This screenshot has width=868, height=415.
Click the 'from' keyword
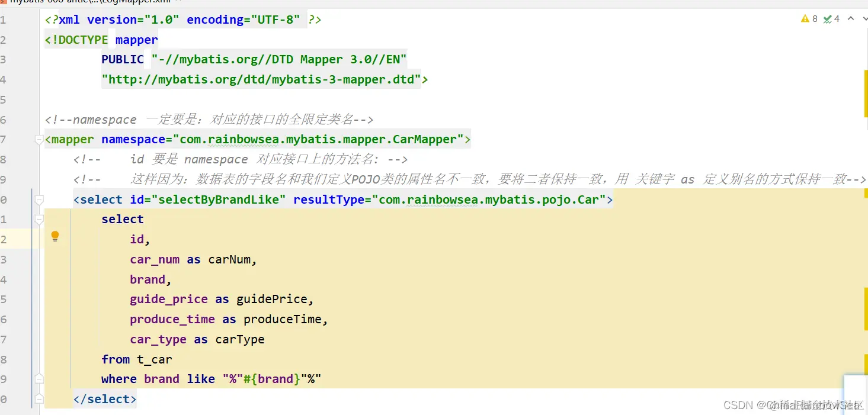116,359
